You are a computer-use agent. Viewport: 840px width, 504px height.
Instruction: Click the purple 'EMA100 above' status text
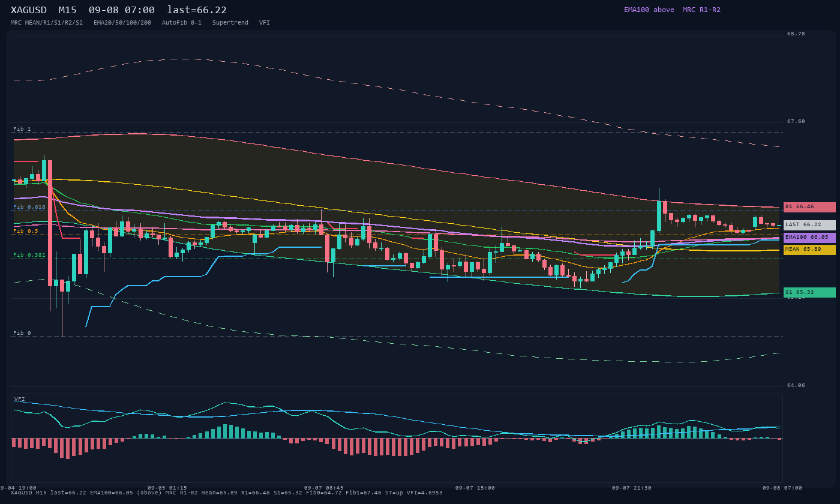point(649,10)
